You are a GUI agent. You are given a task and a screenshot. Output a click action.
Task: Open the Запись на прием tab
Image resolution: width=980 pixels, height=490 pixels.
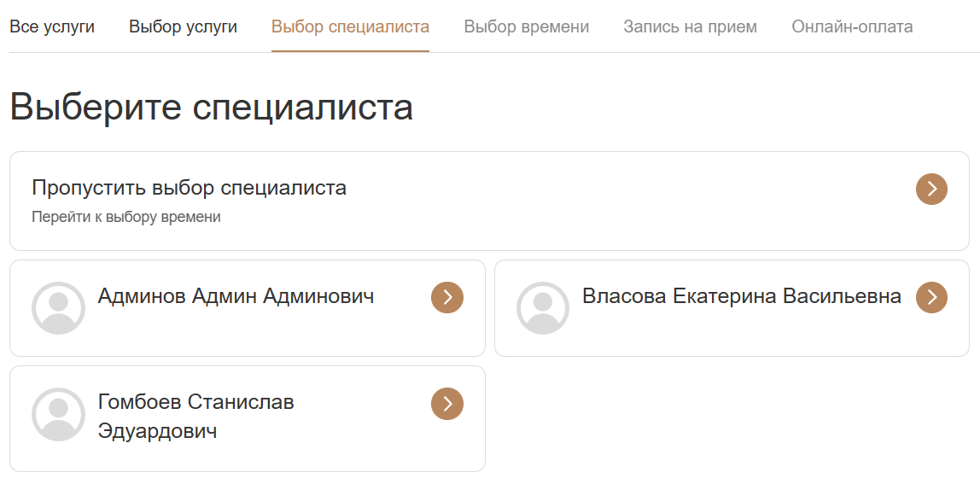[690, 26]
